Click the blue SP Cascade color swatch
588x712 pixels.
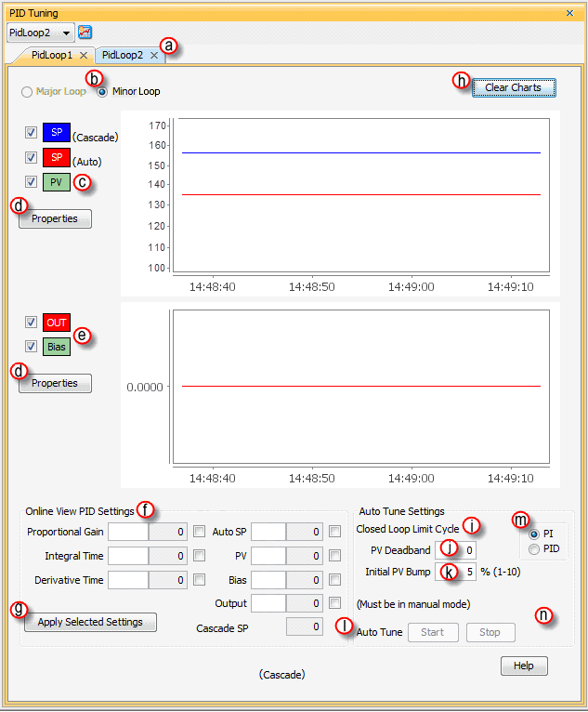pyautogui.click(x=56, y=133)
